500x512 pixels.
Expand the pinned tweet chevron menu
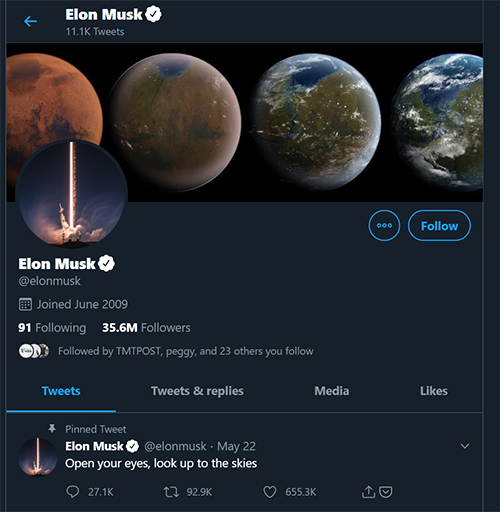pos(465,446)
